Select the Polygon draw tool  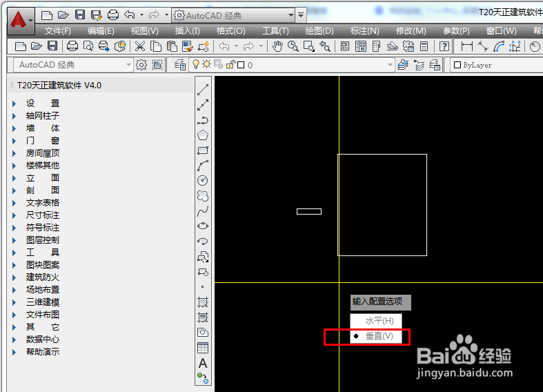tap(203, 135)
